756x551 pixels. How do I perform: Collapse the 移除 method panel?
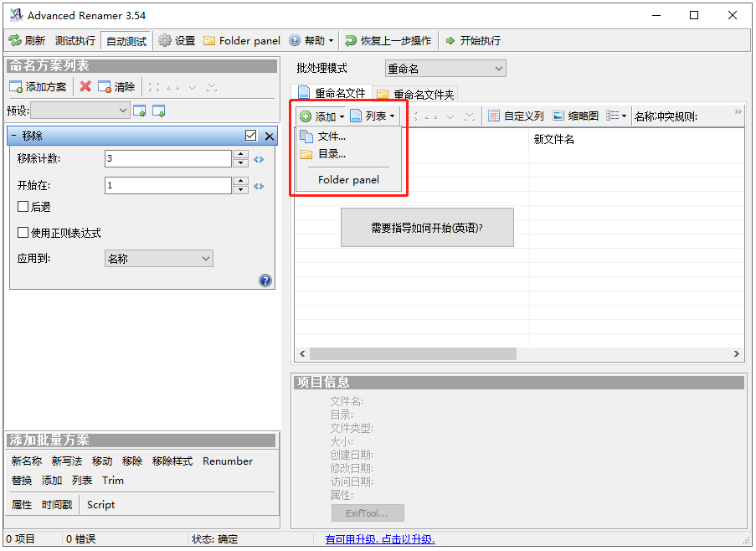[14, 136]
